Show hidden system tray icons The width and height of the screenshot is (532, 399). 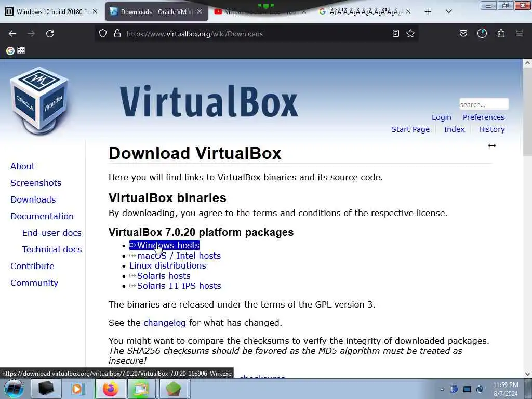[442, 389]
